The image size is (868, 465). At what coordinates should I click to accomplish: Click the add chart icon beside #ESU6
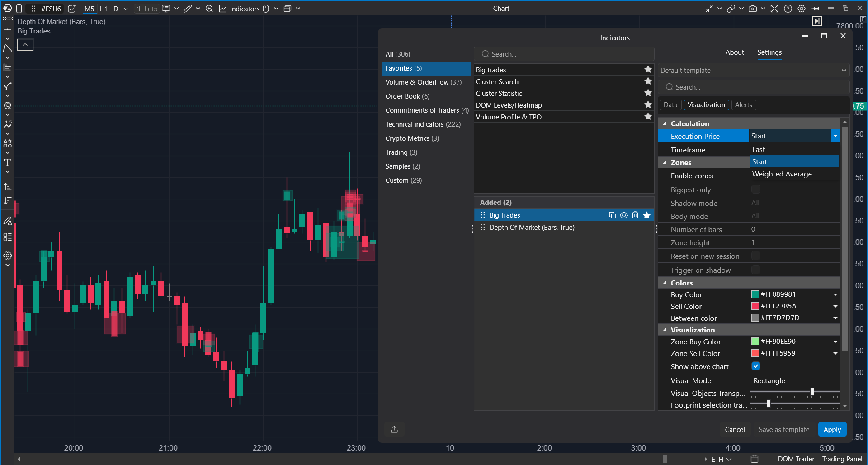point(72,9)
